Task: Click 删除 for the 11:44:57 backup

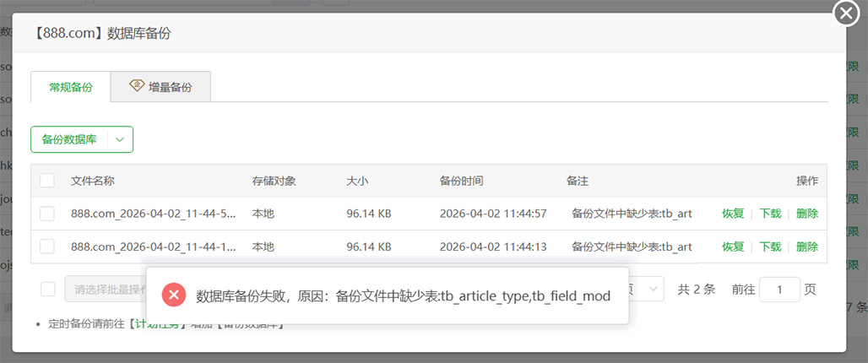Action: [807, 214]
